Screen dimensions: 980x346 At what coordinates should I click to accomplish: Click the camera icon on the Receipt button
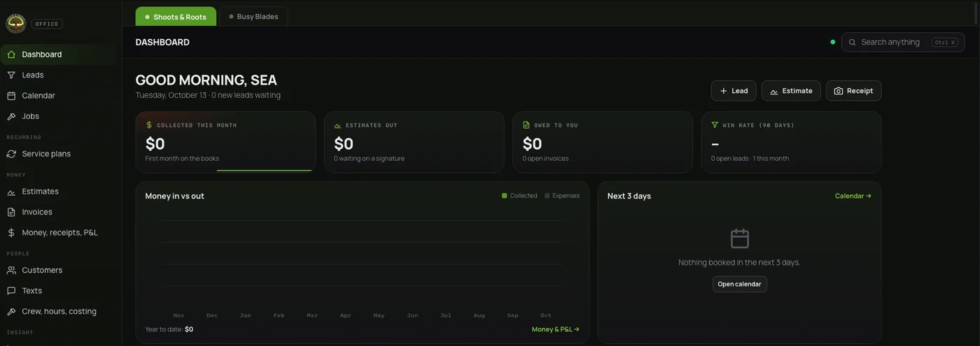coord(839,91)
